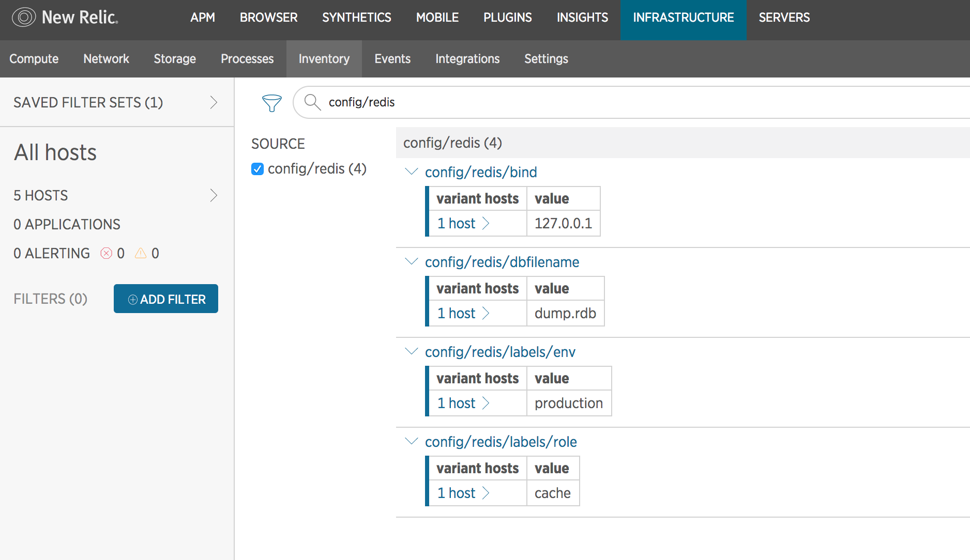Click the New Relic logo icon
Viewport: 970px width, 560px height.
[x=24, y=17]
